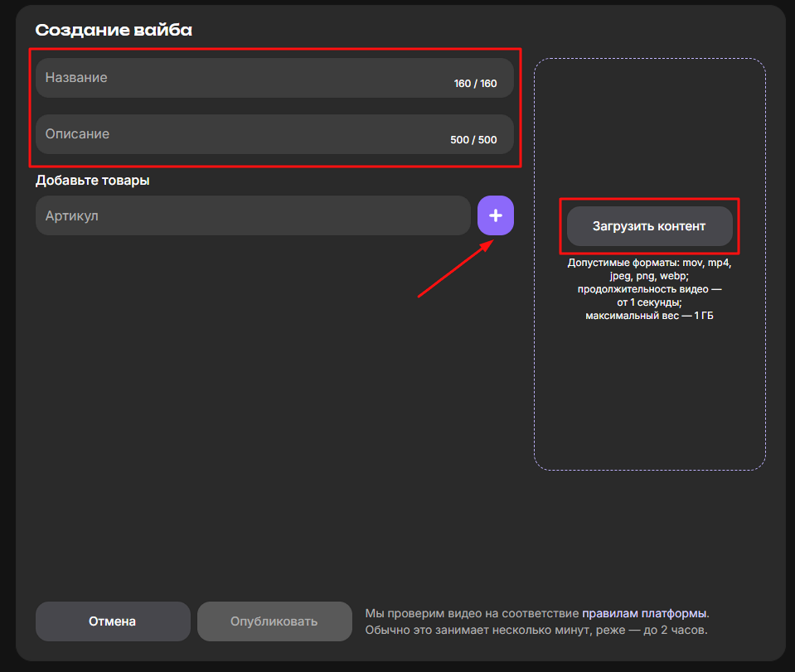Viewport: 795px width, 672px height.
Task: Click the Создание вайба heading
Action: click(114, 31)
